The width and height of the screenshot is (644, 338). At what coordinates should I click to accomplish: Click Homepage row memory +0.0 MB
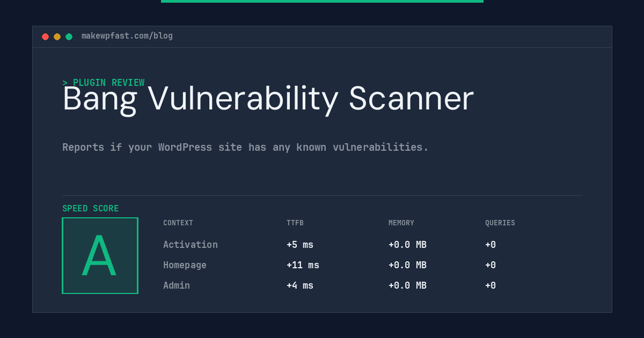(407, 265)
